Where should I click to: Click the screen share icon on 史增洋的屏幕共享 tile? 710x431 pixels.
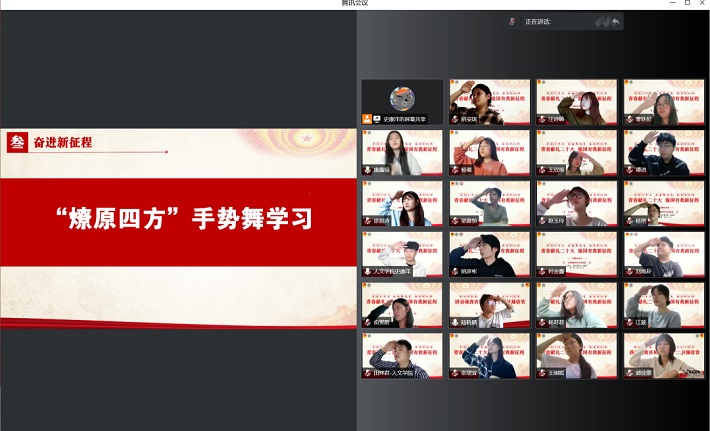[378, 119]
